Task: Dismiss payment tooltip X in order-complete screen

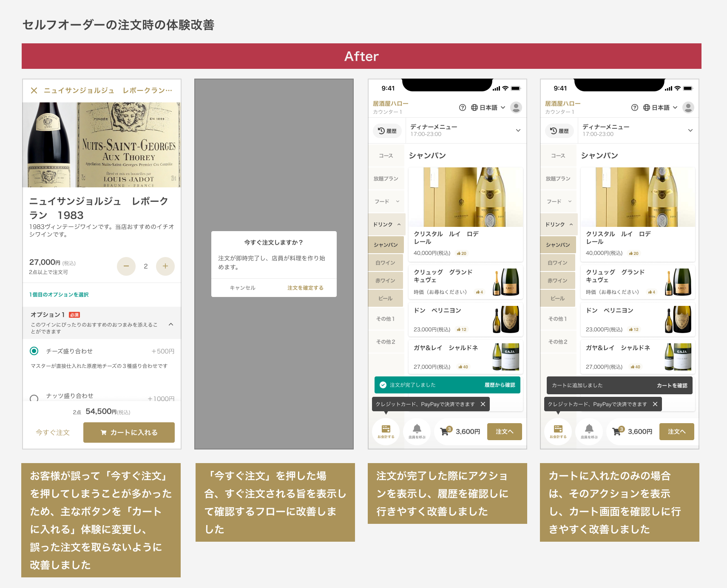Action: [483, 404]
